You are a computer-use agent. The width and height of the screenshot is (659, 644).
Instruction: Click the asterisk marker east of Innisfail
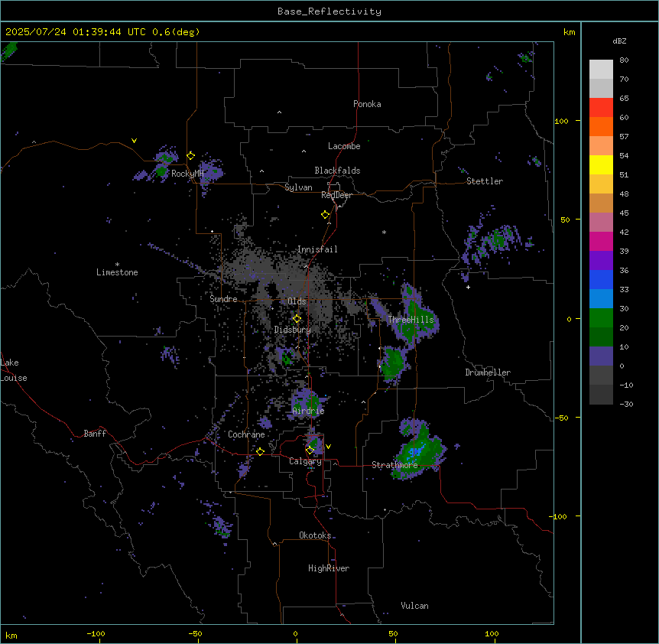point(384,232)
